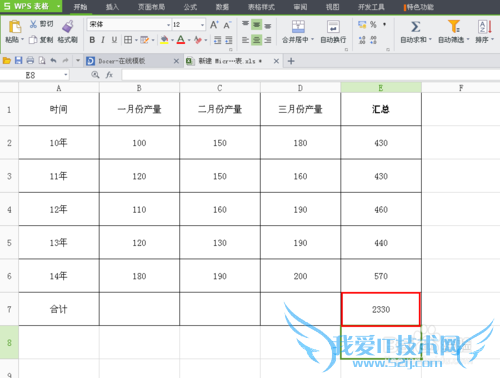Open the WPS application menu arrow

(58, 6)
